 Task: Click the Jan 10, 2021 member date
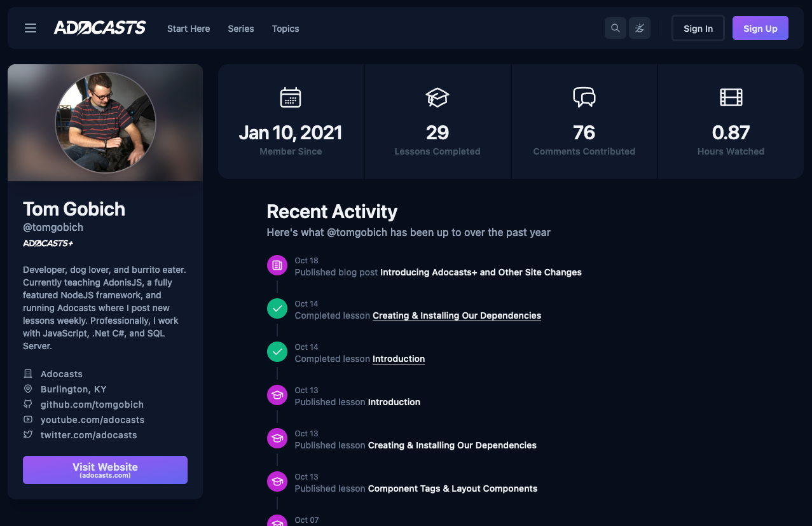point(291,132)
